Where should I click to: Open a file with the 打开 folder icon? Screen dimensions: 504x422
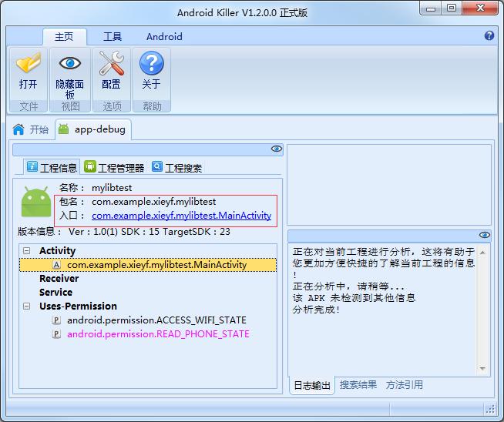pyautogui.click(x=29, y=63)
